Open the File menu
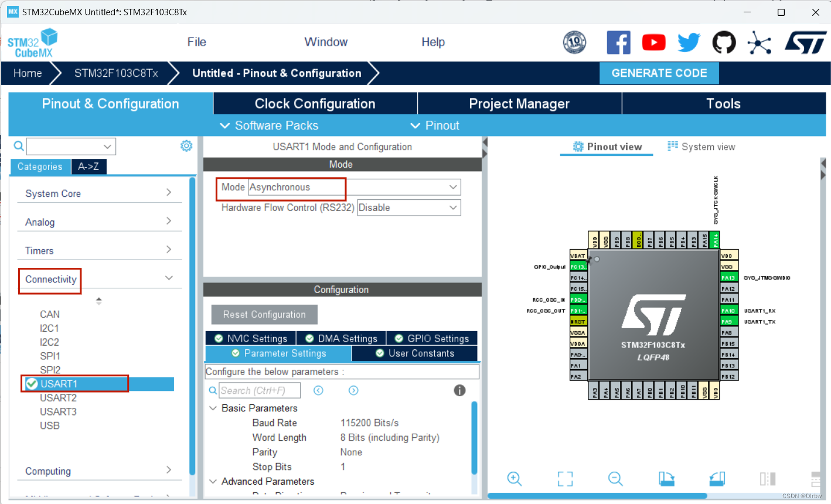This screenshot has height=504, width=831. pos(197,42)
